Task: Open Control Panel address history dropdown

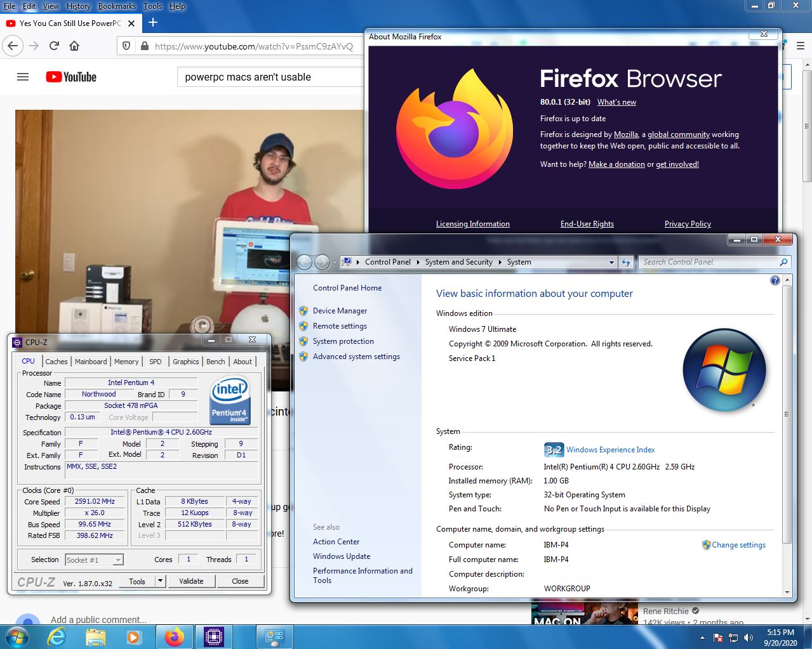Action: point(611,262)
